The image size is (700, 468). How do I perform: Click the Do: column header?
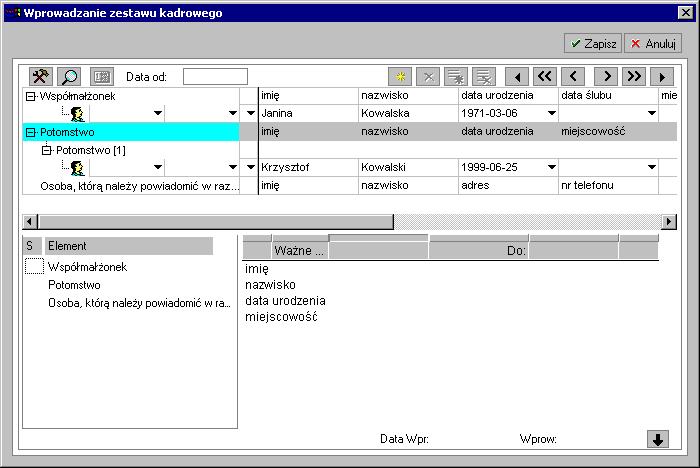coord(479,251)
